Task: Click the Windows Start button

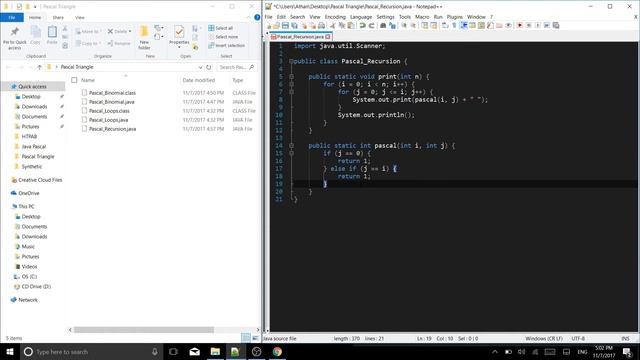Action: coord(10,351)
